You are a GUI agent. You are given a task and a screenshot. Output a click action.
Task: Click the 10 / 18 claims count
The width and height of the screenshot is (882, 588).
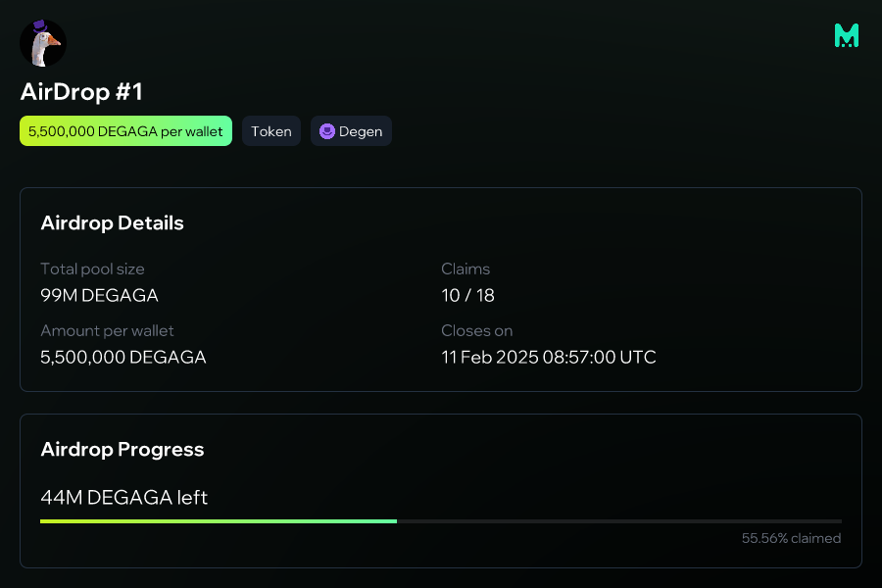468,295
